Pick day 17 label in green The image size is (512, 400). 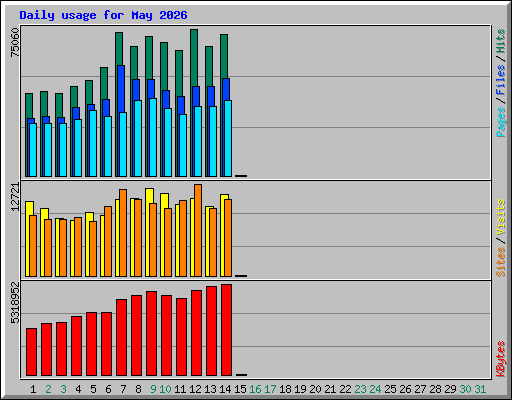[x=270, y=389]
